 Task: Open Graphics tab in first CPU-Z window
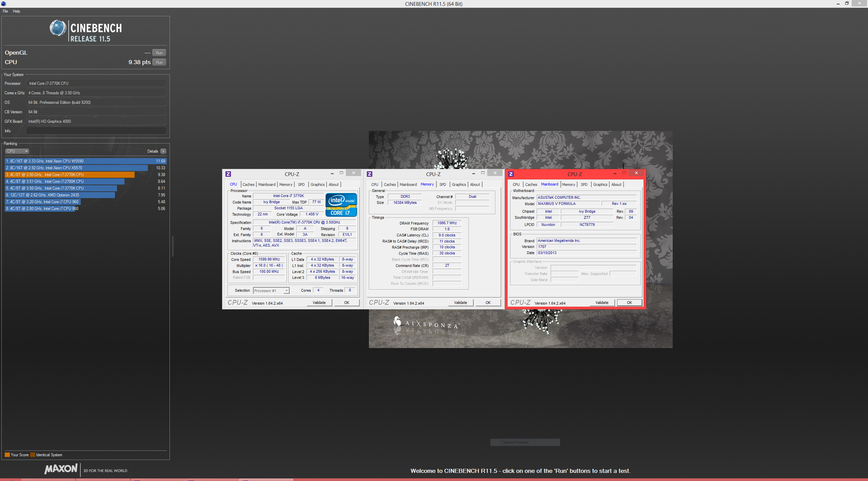(318, 185)
